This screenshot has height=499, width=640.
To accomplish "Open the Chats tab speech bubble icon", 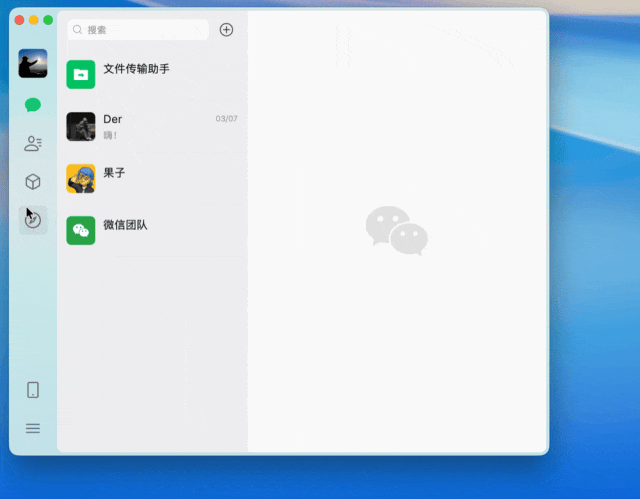I will (x=33, y=105).
